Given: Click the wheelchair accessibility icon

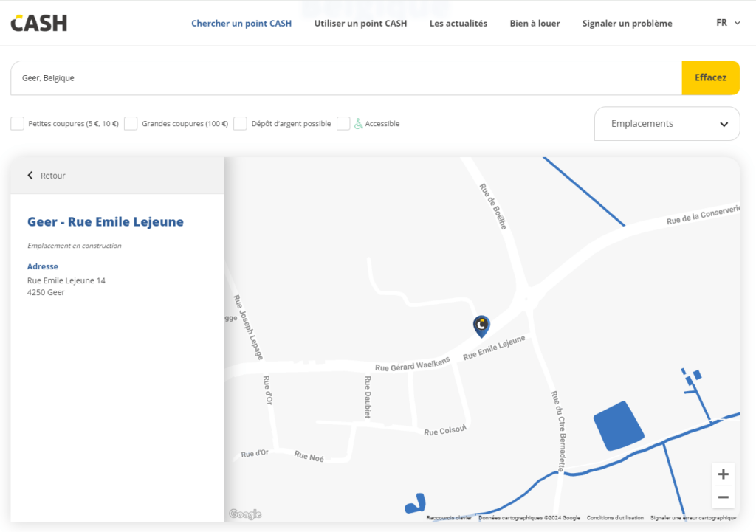Looking at the screenshot, I should 358,124.
